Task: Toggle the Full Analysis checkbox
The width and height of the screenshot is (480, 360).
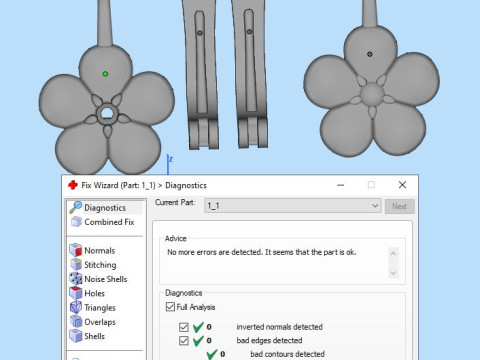Action: [x=170, y=307]
